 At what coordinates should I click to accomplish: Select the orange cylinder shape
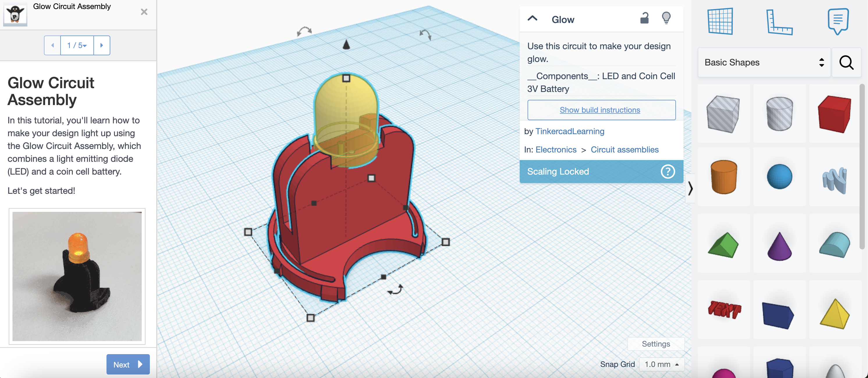[723, 177]
